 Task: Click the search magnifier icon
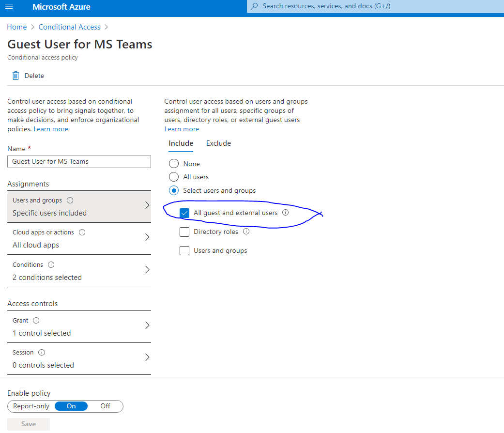[x=254, y=6]
